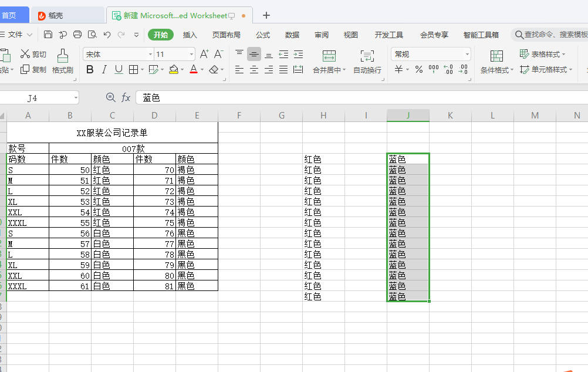The image size is (588, 372).
Task: Click the Print icon
Action: tap(77, 35)
